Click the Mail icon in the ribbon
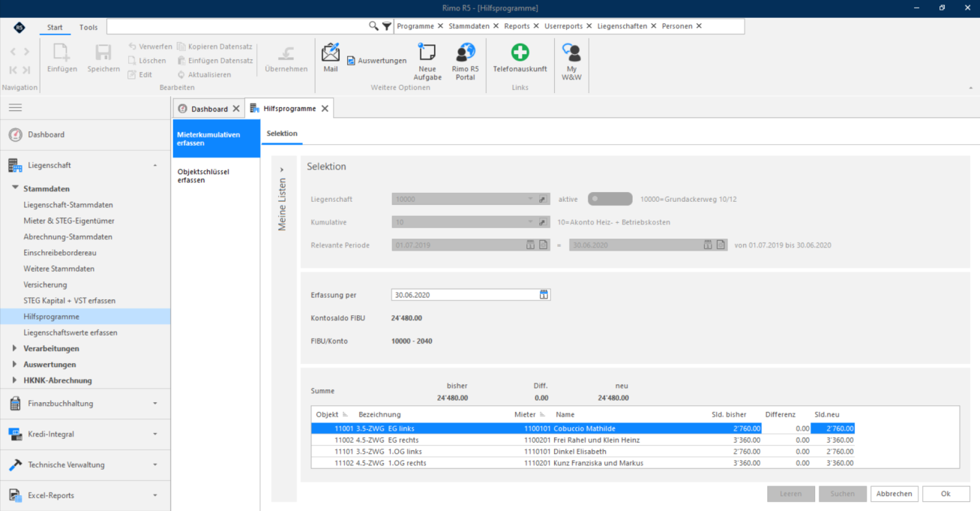 331,53
